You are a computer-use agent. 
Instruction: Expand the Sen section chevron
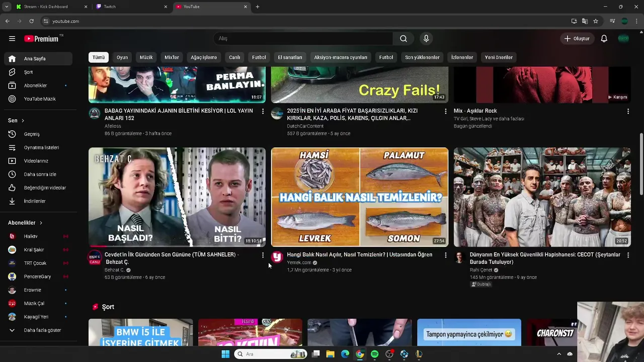pyautogui.click(x=23, y=121)
